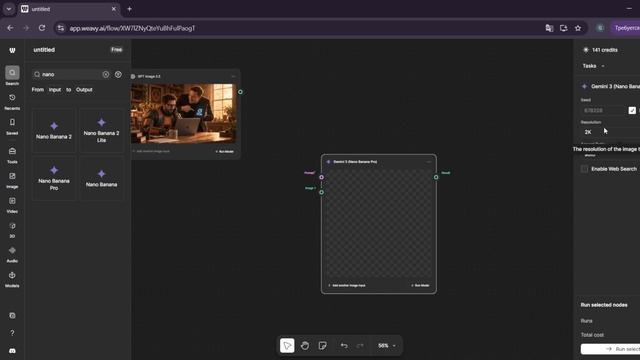
Task: Bookmark this page with star icon
Action: [578, 28]
